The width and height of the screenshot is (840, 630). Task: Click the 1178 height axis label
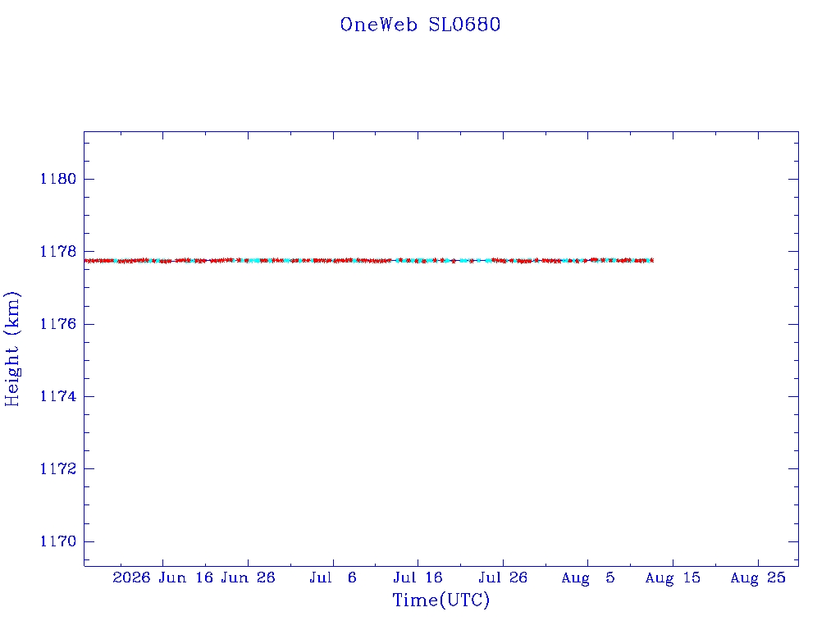coord(58,251)
